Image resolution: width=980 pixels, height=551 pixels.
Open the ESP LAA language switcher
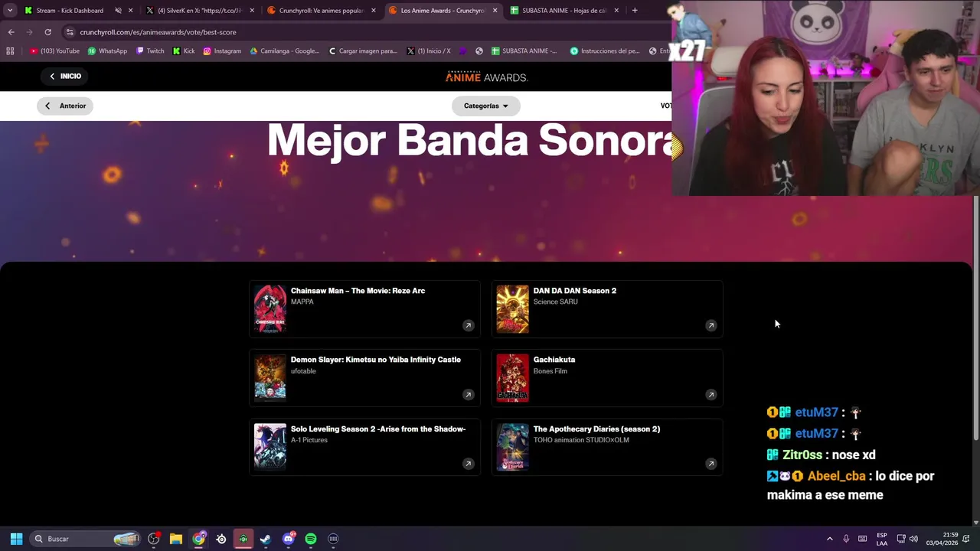point(882,539)
